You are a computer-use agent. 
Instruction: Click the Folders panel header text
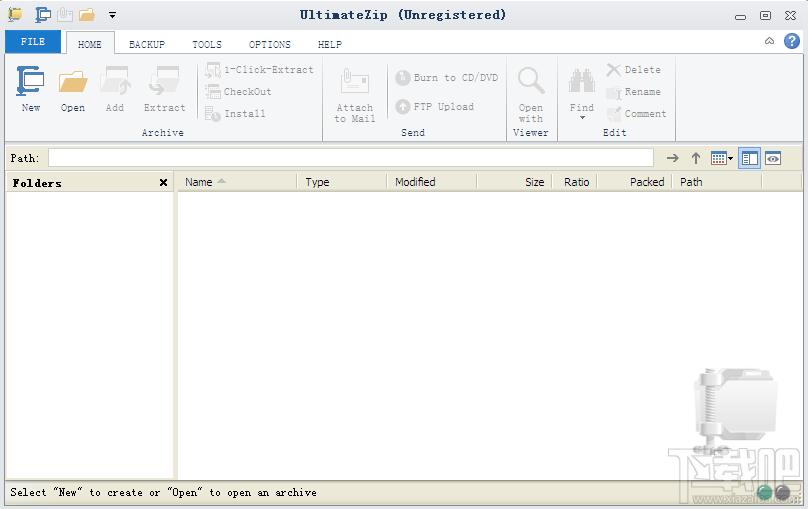pos(37,183)
